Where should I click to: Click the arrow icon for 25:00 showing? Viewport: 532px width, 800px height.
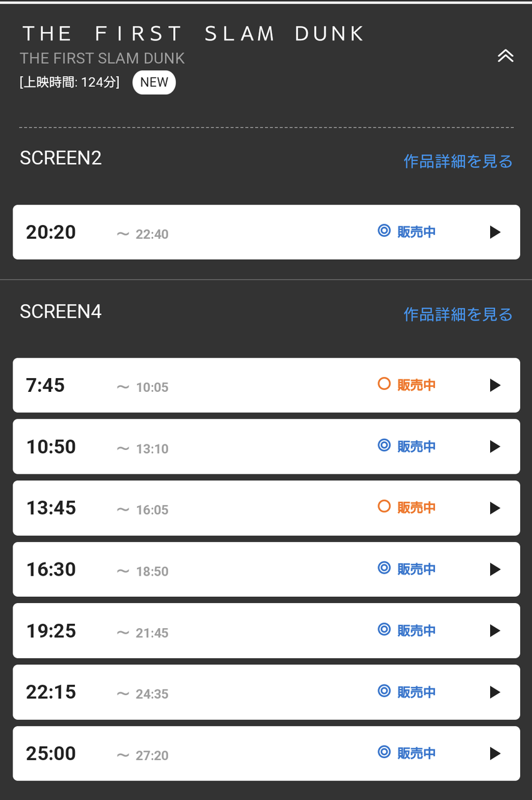click(495, 754)
